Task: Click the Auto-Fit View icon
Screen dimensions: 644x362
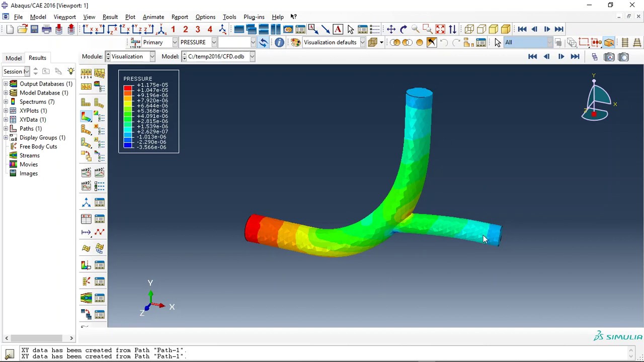Action: [x=440, y=29]
